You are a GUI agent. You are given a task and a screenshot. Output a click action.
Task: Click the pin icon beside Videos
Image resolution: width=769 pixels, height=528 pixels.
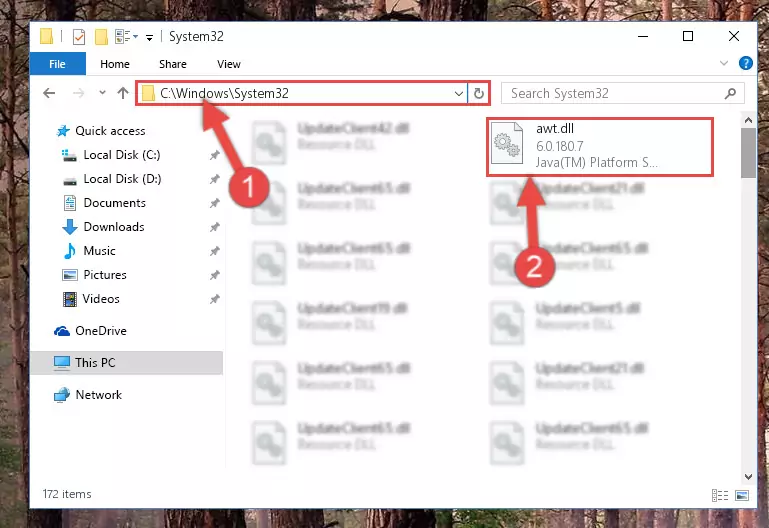tap(214, 299)
